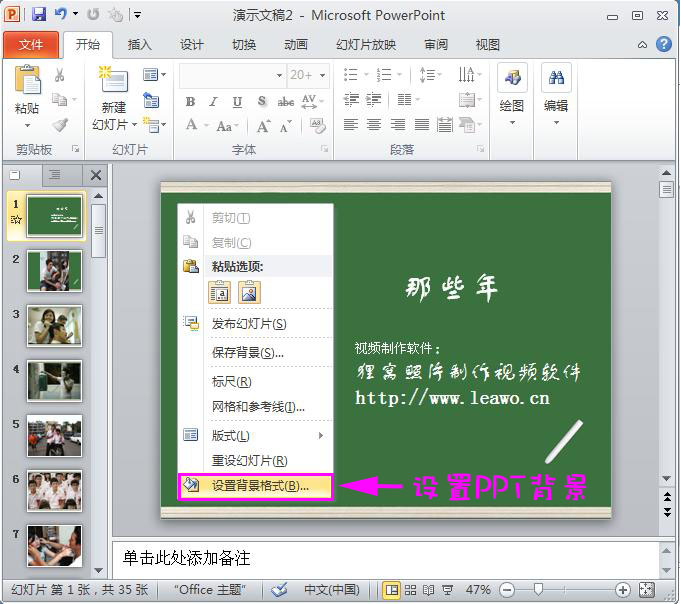This screenshot has height=604, width=680.
Task: Fit slide to current window icon
Action: pyautogui.click(x=647, y=590)
